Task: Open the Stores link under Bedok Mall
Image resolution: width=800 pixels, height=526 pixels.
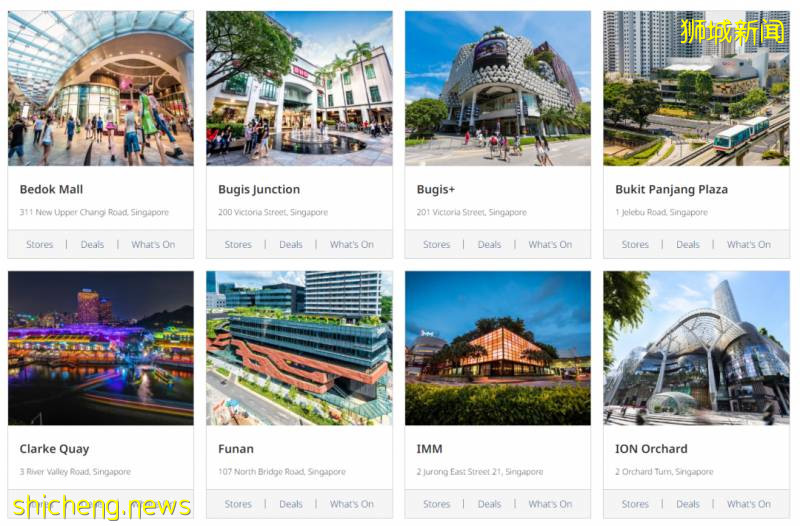Action: (40, 244)
